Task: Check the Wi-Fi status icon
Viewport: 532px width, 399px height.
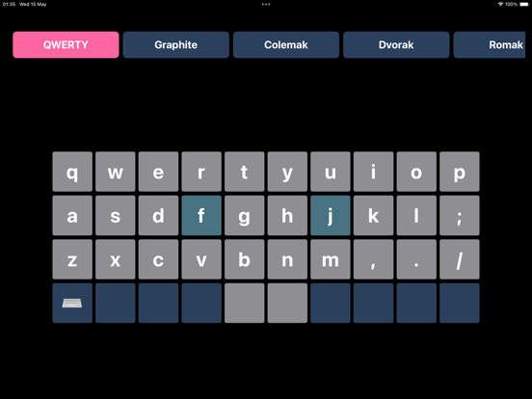Action: (500, 4)
